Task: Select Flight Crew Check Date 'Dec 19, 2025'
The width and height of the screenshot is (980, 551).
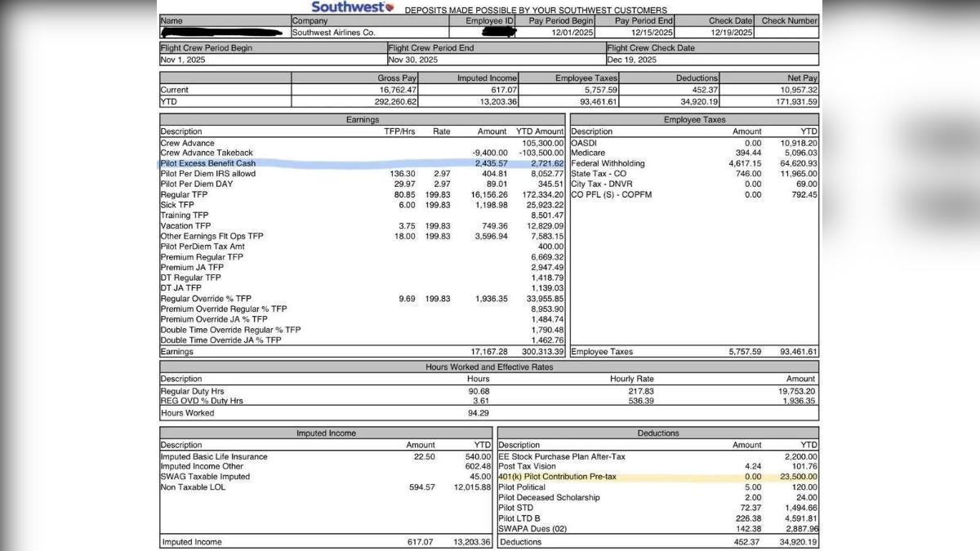Action: coord(631,60)
